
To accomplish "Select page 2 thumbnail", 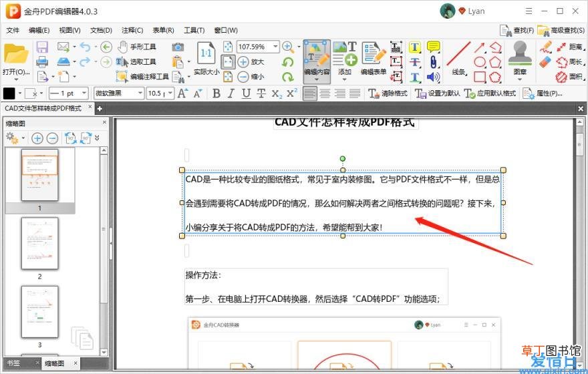I will pyautogui.click(x=39, y=243).
